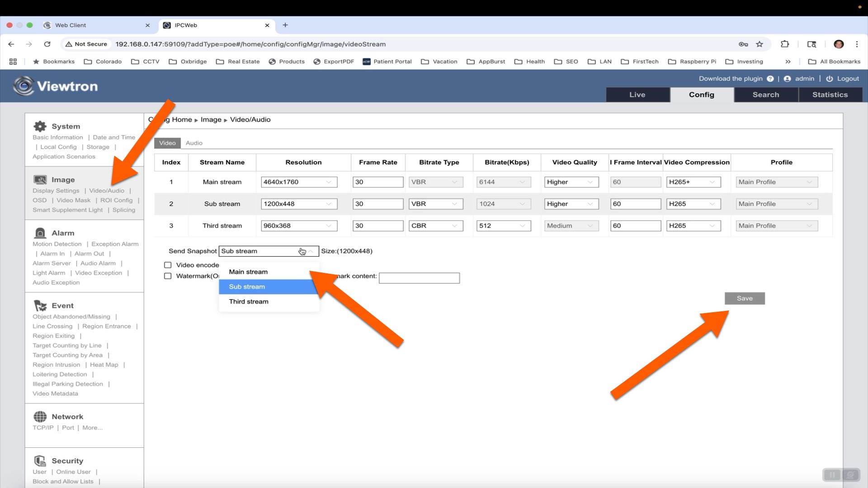Open Line Crossing event link

click(x=52, y=326)
